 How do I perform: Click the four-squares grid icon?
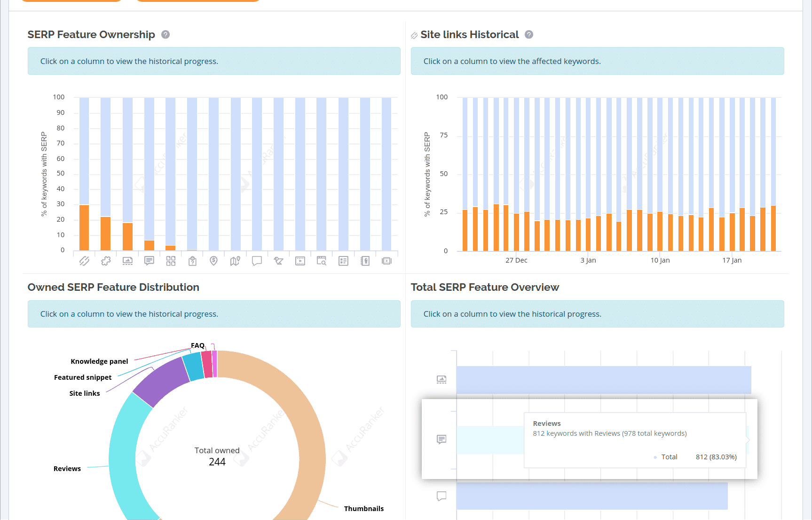(171, 261)
